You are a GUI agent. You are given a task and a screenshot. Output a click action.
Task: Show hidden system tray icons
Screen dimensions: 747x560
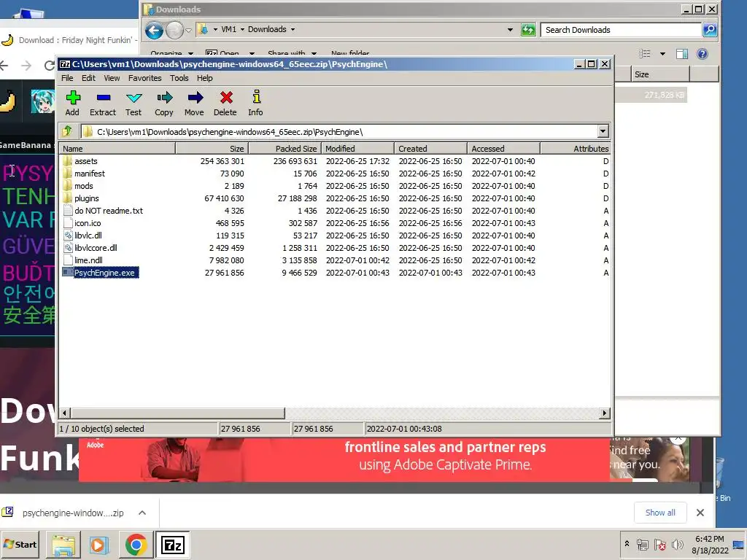627,544
